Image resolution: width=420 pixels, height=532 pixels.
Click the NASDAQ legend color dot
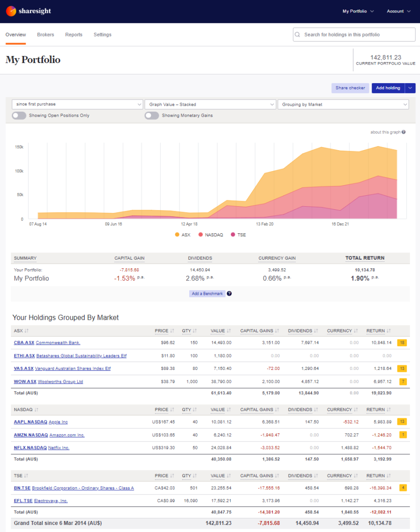point(201,234)
